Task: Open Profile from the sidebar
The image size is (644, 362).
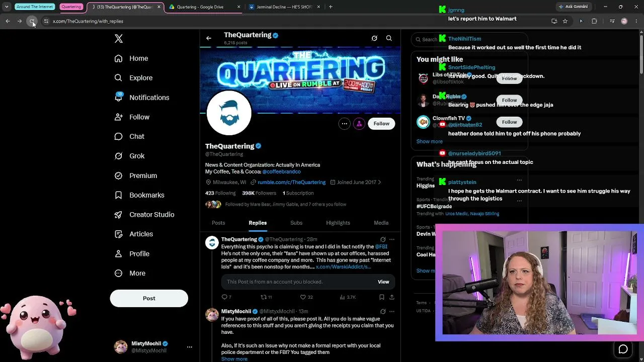Action: tap(132, 254)
